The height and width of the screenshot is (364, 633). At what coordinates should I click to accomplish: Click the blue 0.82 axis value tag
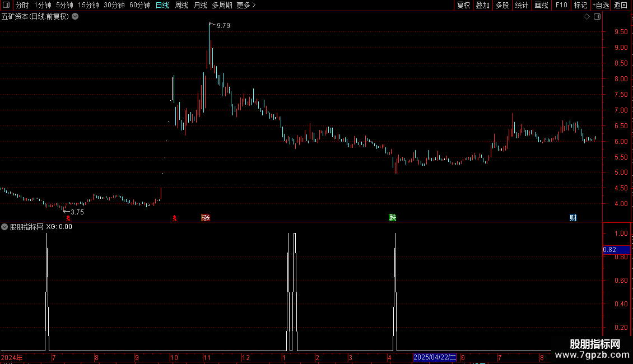point(616,250)
